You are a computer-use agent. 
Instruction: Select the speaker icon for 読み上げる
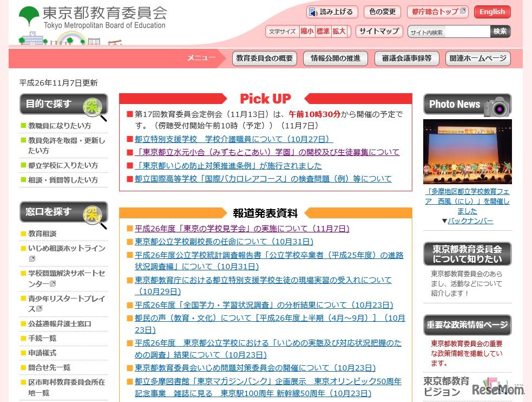(313, 11)
